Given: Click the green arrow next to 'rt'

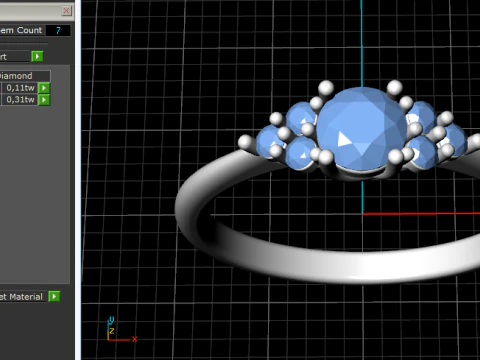Looking at the screenshot, I should [37, 56].
